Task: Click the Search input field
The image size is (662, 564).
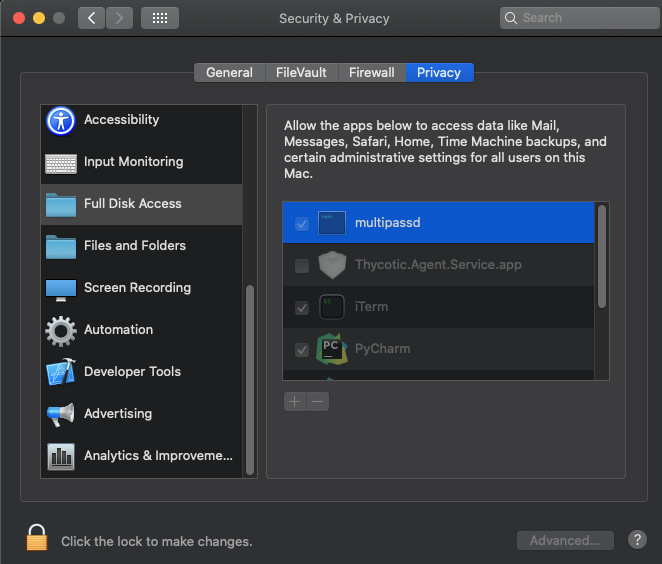Action: pos(580,18)
